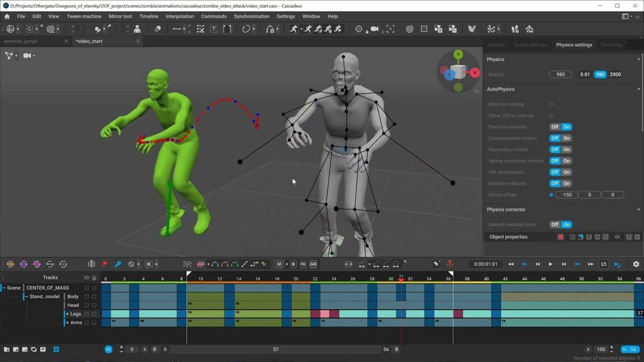
Task: Open timeline settings with the gear icon
Action: [636, 264]
